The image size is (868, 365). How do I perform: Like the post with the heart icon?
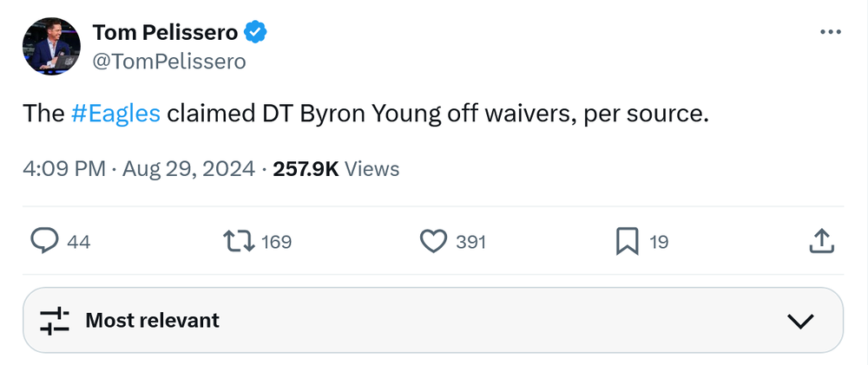(x=432, y=242)
